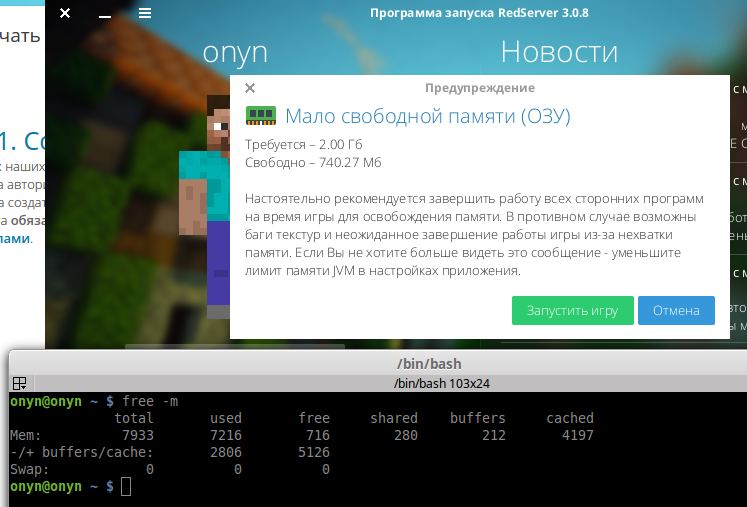
Task: Select the /bin/bash 103x24 terminal tab title
Action: coord(442,383)
